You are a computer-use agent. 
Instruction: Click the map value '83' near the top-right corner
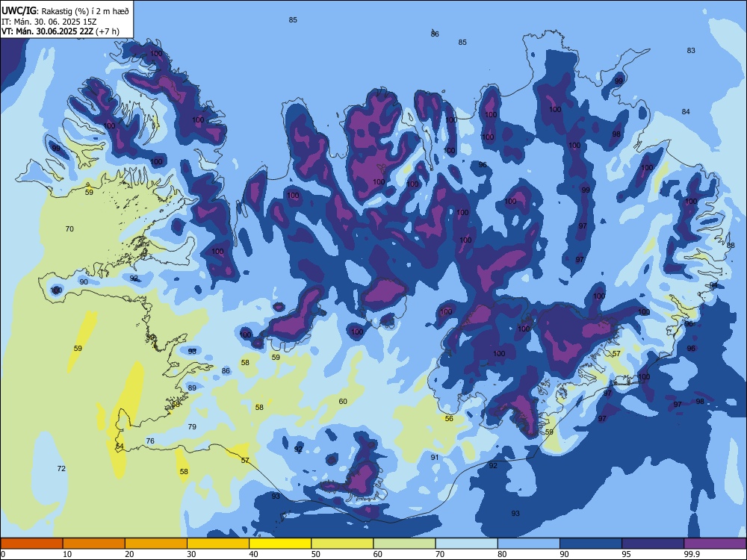[x=691, y=51]
